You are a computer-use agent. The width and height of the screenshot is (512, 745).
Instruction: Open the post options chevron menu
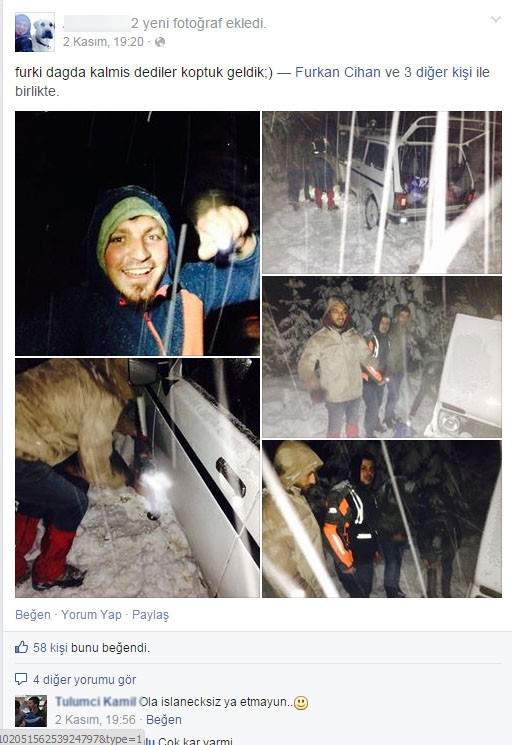coord(495,19)
